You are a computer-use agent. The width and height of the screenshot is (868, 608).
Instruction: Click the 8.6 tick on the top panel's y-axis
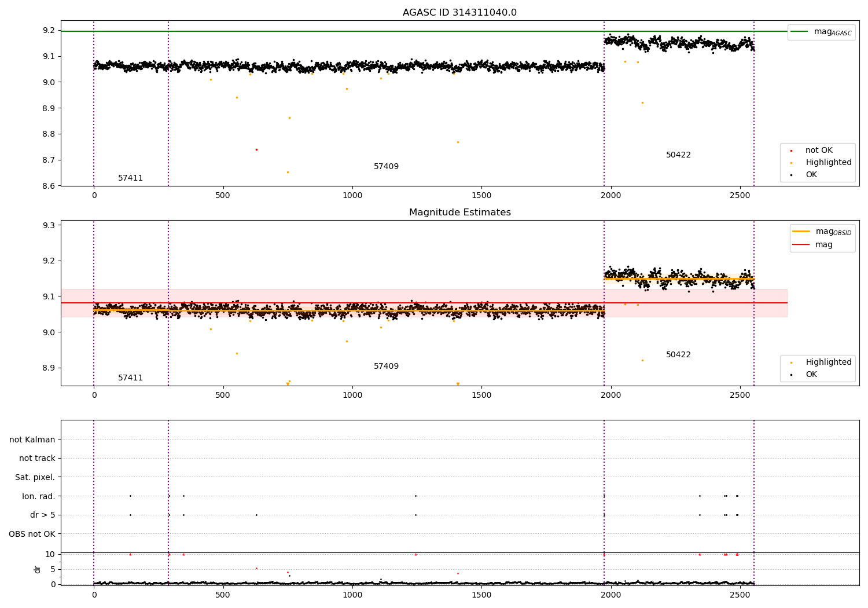coord(49,186)
